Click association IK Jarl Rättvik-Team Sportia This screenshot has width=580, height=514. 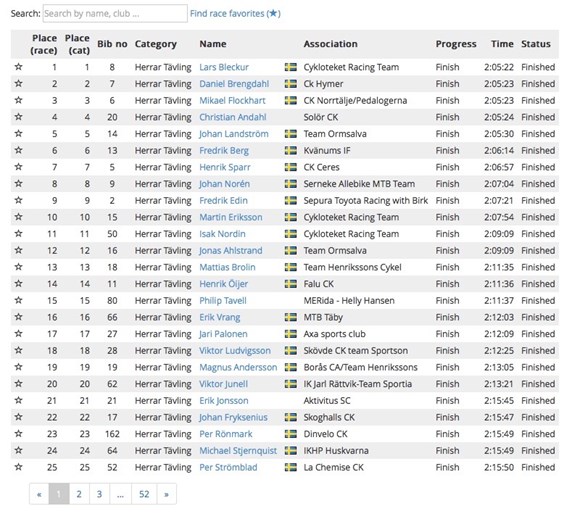[x=358, y=384]
